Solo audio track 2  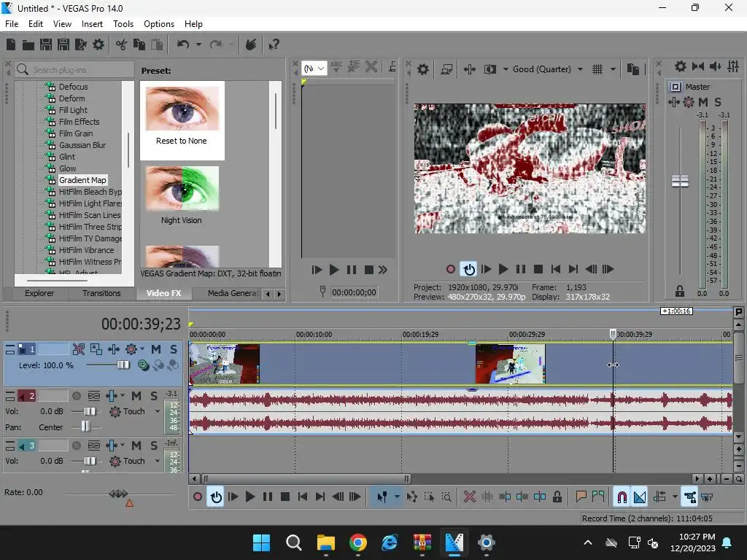pyautogui.click(x=154, y=396)
